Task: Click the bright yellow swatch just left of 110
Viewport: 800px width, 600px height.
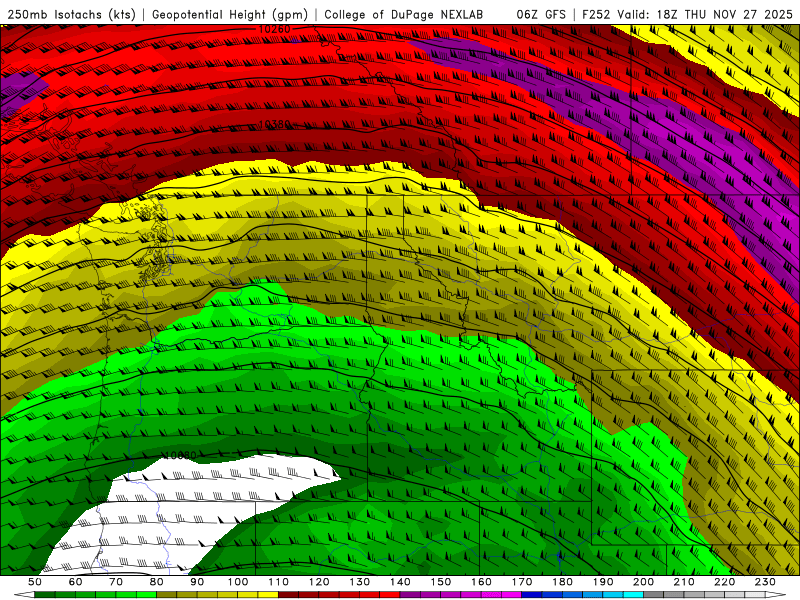Action: click(x=268, y=595)
